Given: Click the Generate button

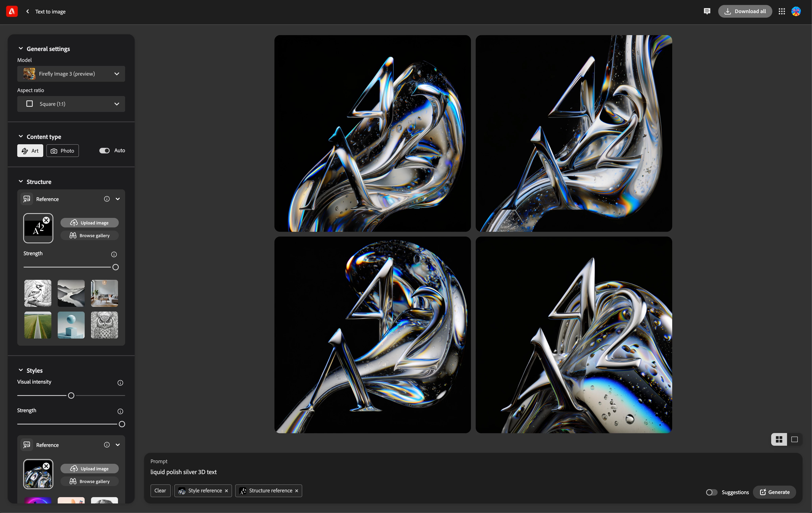Looking at the screenshot, I should [x=775, y=492].
